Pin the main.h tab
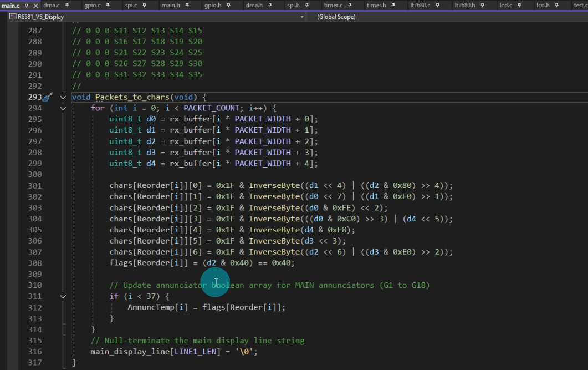The image size is (588, 370). [187, 5]
